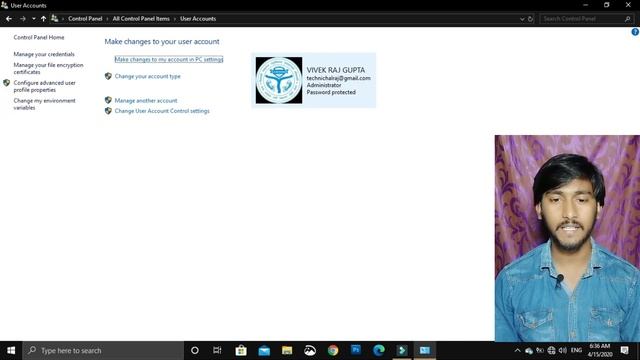The height and width of the screenshot is (360, 640).
Task: Click Manage another account
Action: click(x=146, y=100)
